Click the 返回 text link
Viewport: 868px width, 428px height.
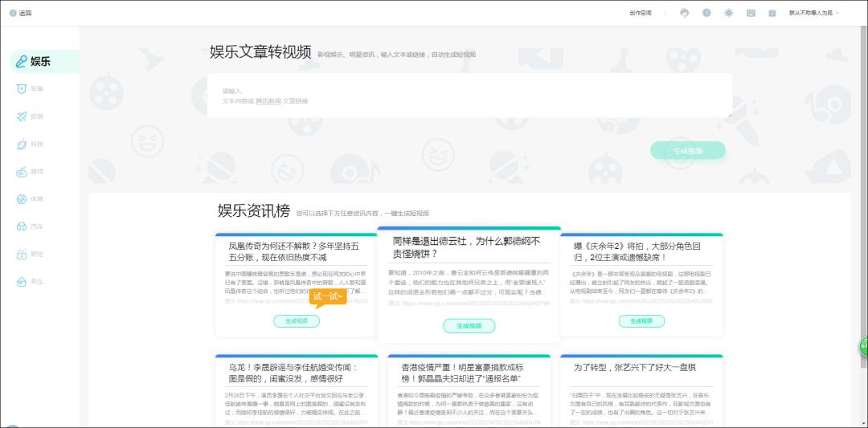[x=26, y=13]
